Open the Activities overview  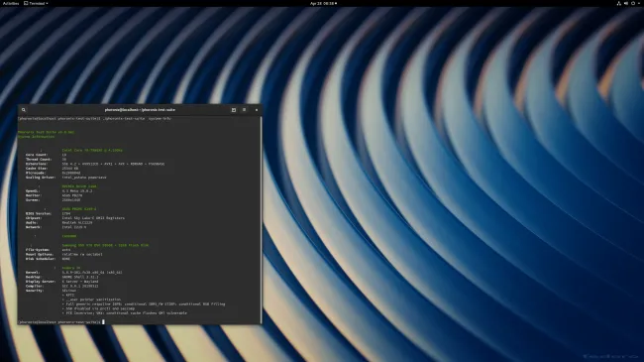(11, 3)
